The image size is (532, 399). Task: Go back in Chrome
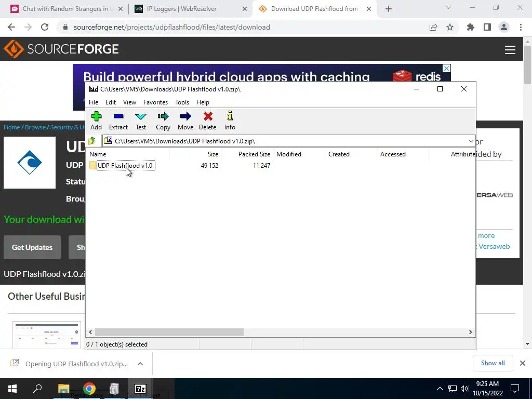11,27
